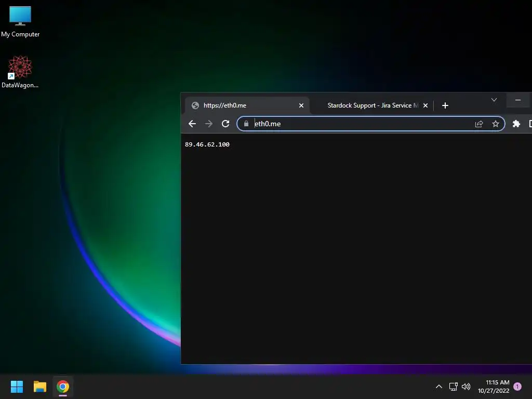Select the 89.46.62.100 IP address text

[207, 144]
